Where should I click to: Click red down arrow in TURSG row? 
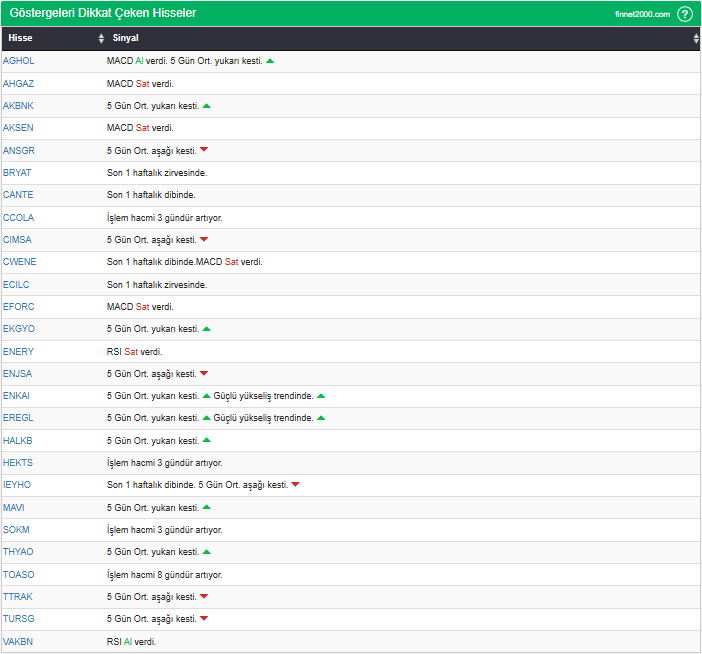204,618
